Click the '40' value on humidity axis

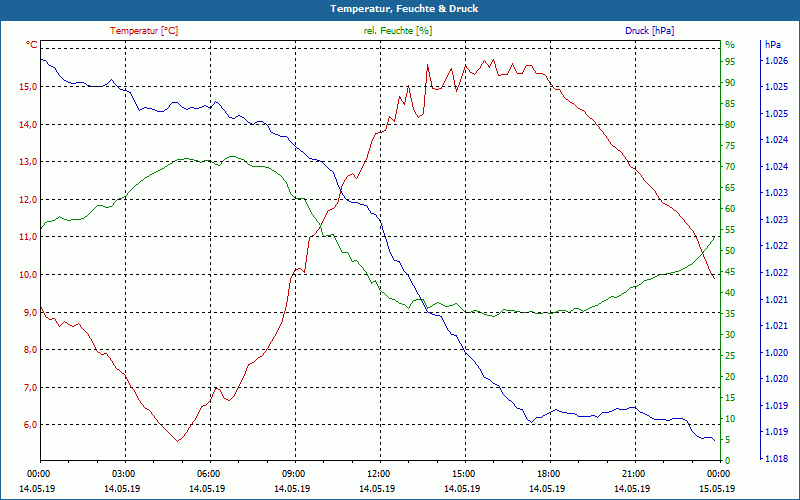pos(730,293)
